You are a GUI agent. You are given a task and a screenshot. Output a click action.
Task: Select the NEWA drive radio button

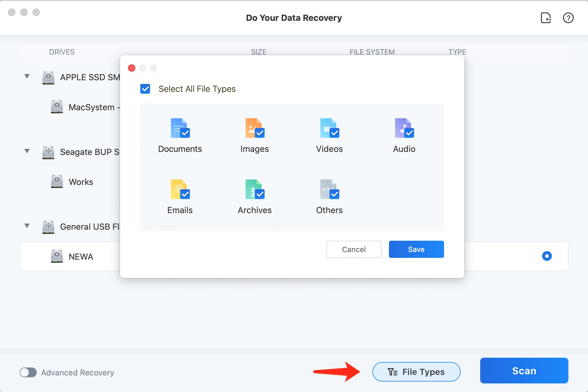(x=547, y=256)
